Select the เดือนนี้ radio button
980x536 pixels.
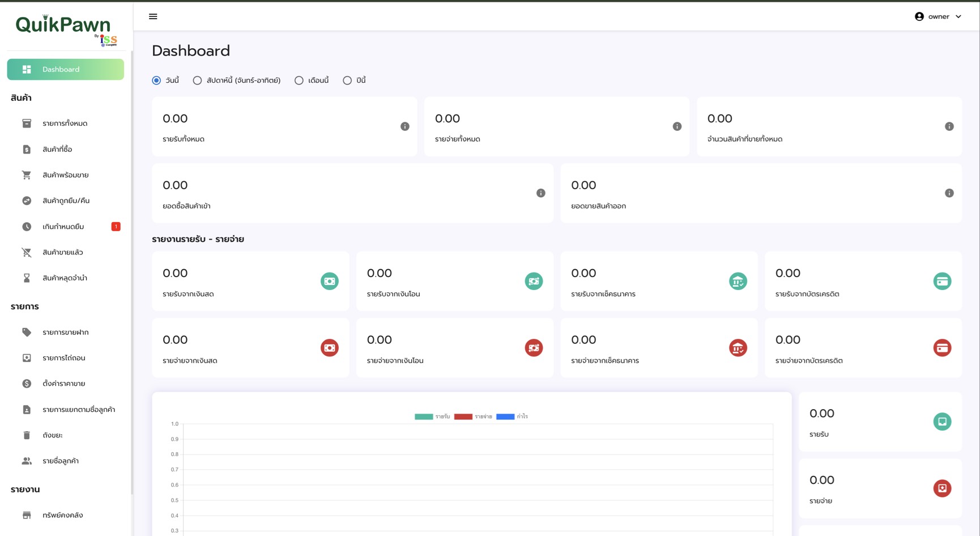click(x=299, y=80)
